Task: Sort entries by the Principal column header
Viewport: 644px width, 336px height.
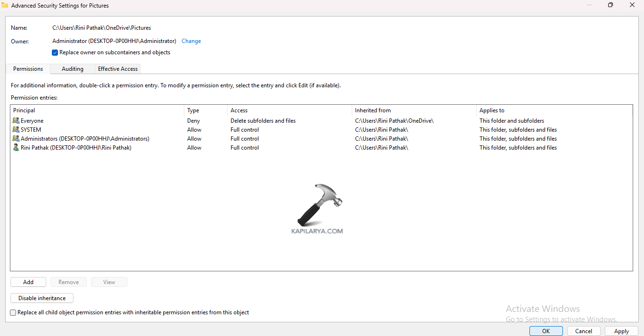Action: [24, 110]
